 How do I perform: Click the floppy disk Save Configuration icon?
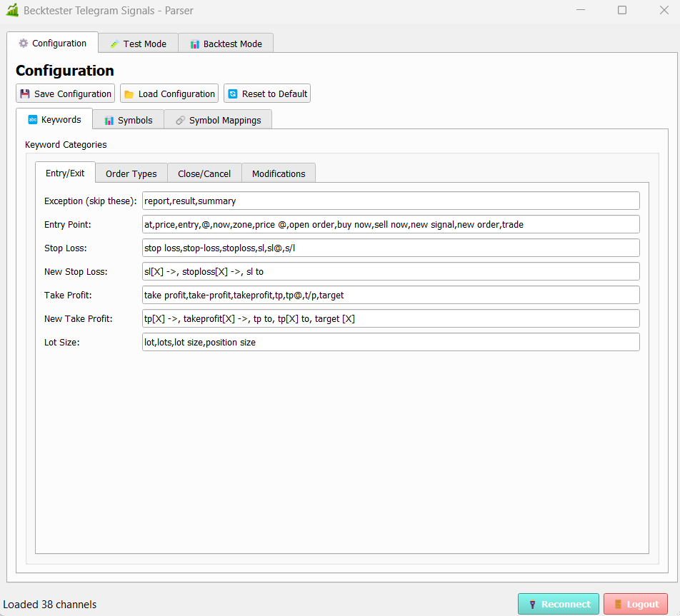pos(25,94)
